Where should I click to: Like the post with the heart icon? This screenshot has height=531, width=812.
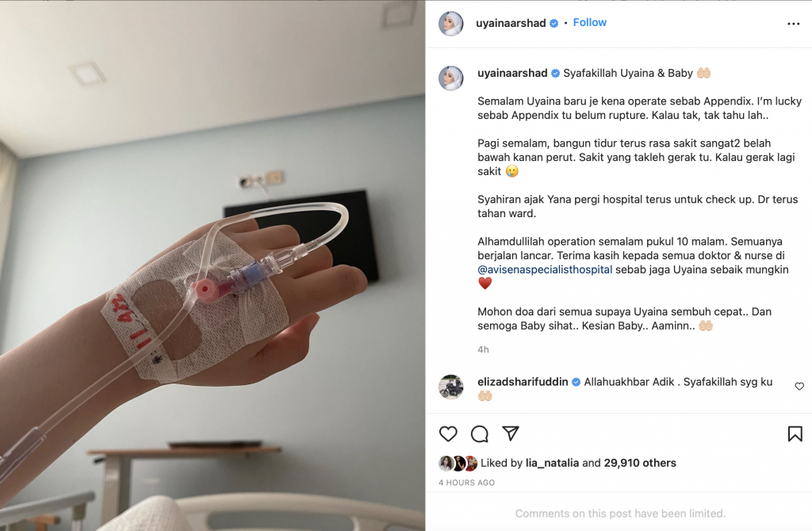coord(448,434)
